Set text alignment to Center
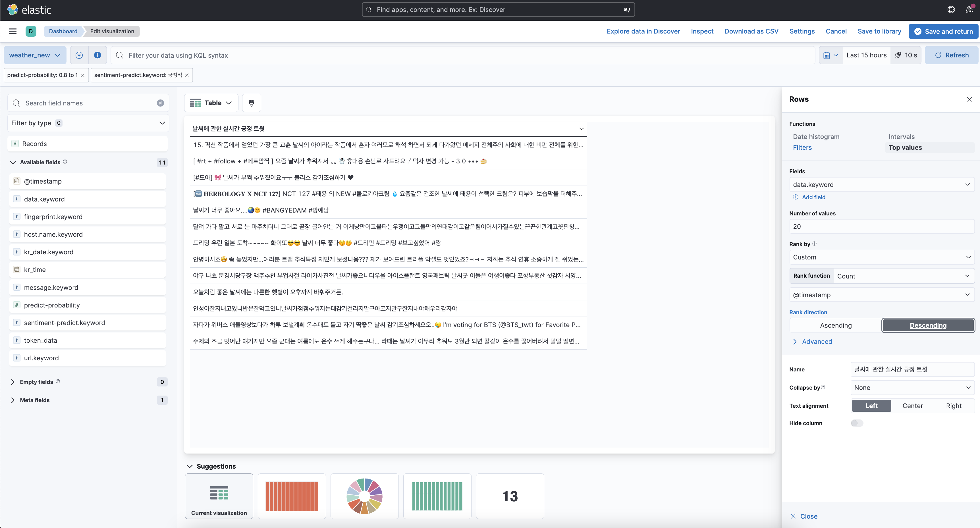 point(912,406)
